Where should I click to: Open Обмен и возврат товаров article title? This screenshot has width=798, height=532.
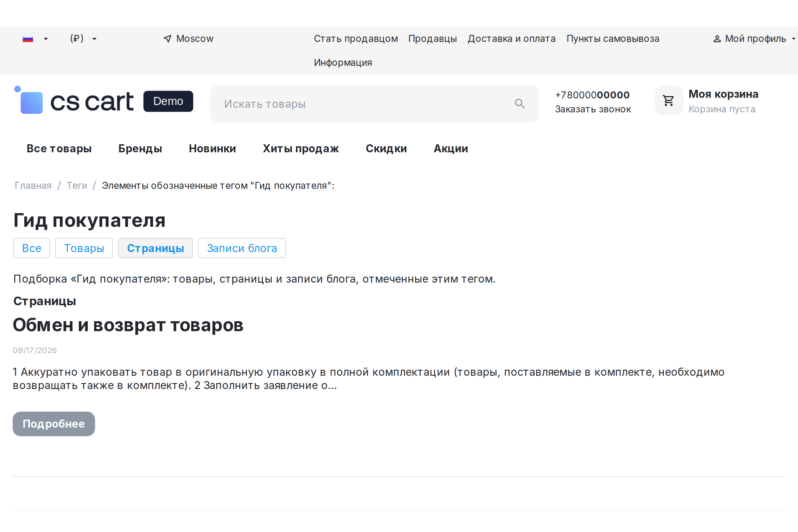pos(128,325)
